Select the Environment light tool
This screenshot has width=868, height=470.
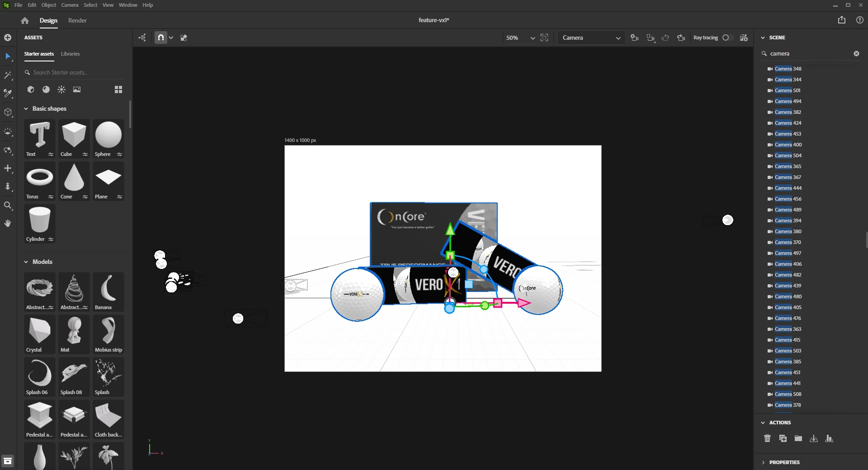pos(8,131)
